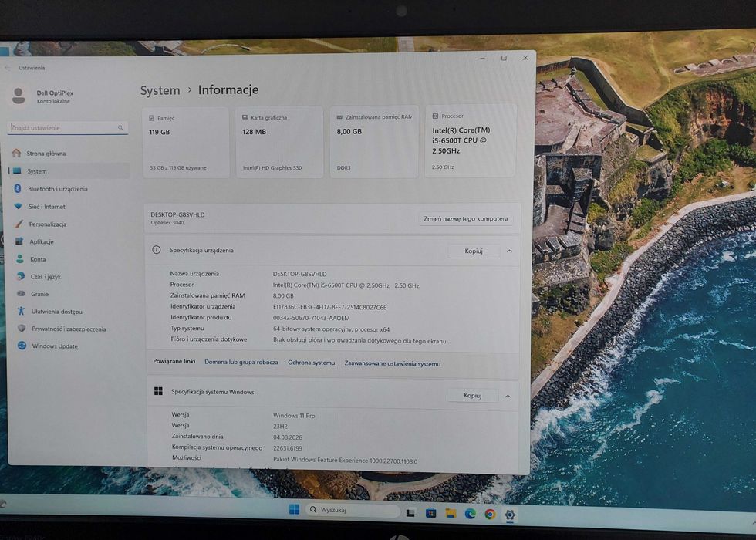The image size is (756, 540).
Task: Click the Dell OptiPlex user avatar
Action: click(x=19, y=96)
